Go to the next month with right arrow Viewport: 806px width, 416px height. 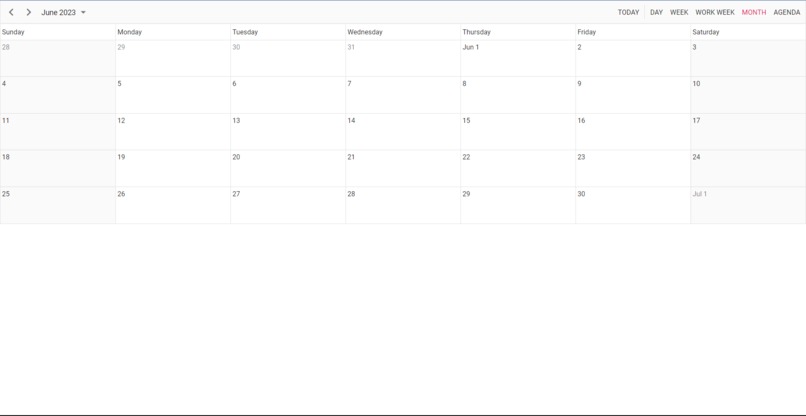[29, 12]
